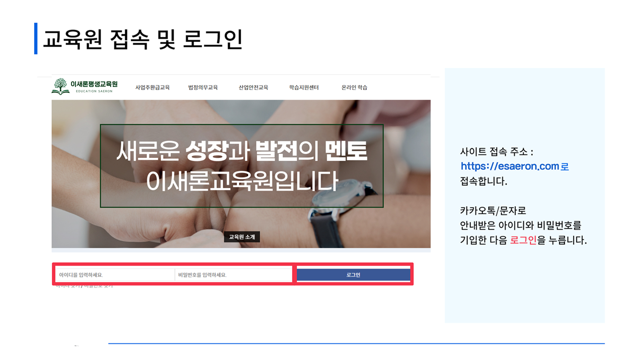
Task: Click the 아이디 찾기 link below login
Action: coord(68,286)
